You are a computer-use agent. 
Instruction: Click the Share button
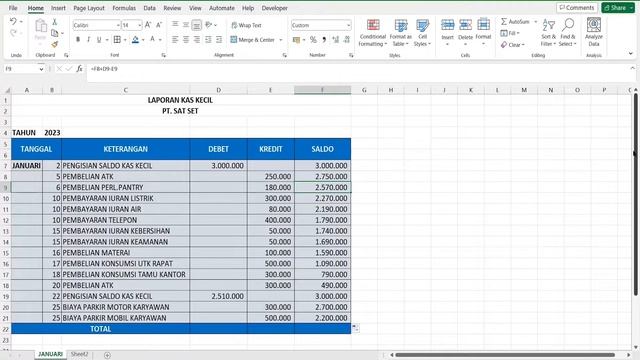click(618, 8)
